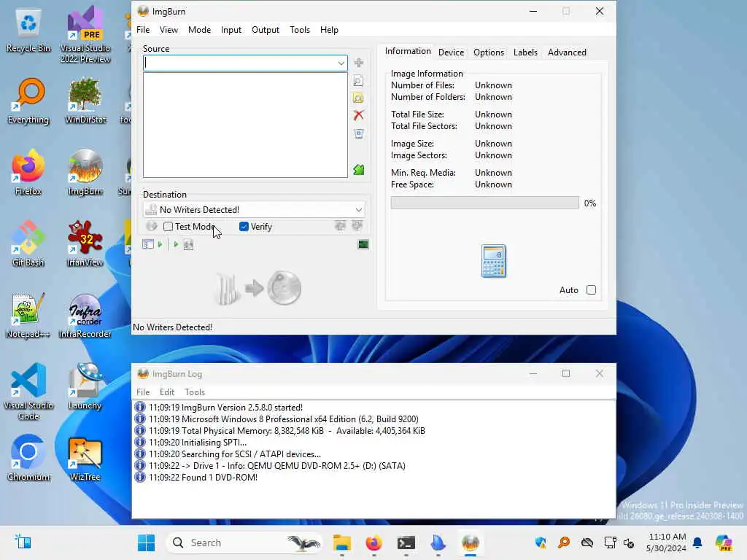The width and height of the screenshot is (747, 560).
Task: Click the second green play arrow icon
Action: pyautogui.click(x=176, y=244)
